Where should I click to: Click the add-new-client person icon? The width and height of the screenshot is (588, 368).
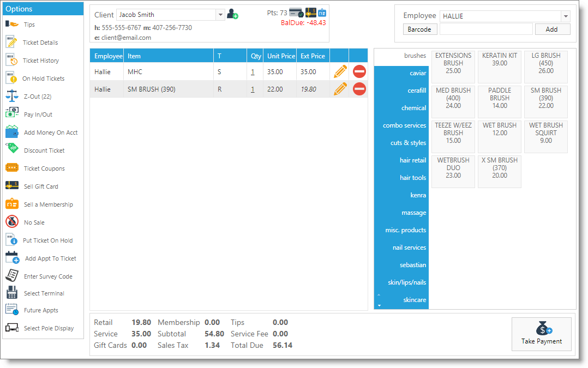point(232,15)
